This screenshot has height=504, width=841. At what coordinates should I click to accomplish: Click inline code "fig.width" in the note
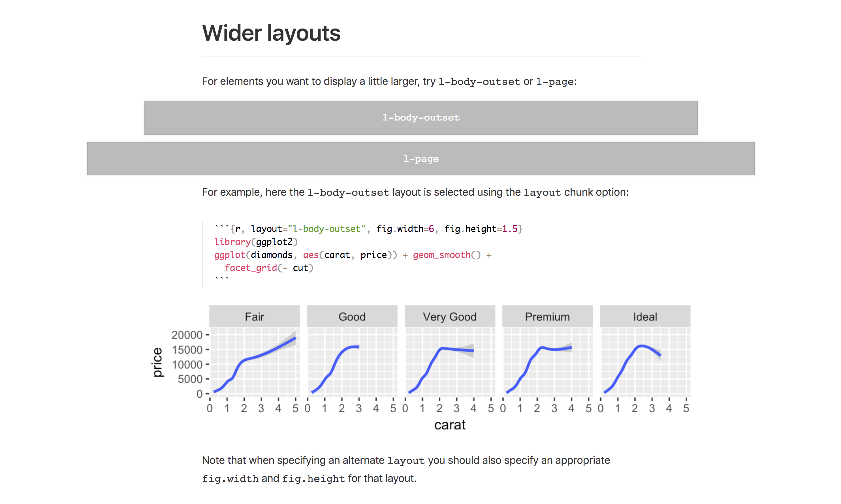coord(230,479)
